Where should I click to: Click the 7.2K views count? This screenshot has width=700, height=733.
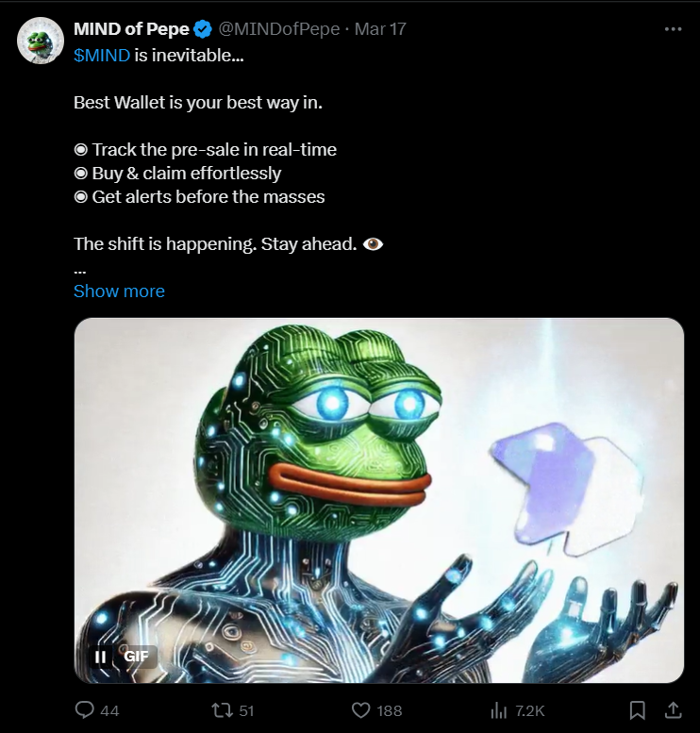530,711
